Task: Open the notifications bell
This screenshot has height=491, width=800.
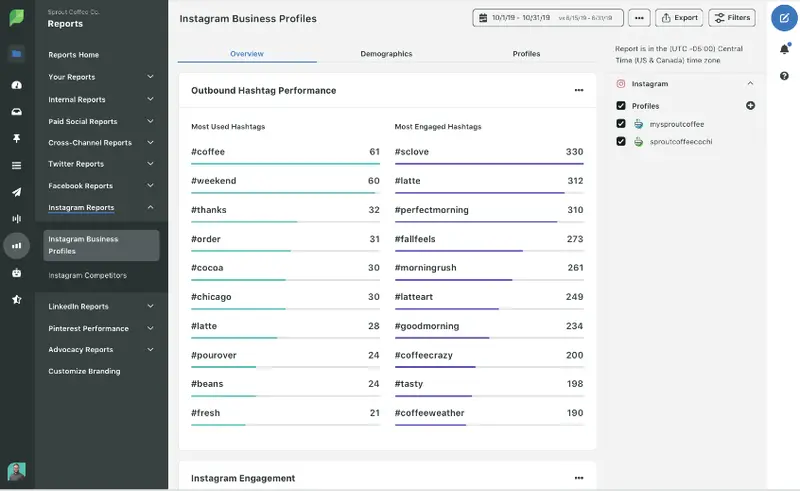Action: (x=784, y=49)
